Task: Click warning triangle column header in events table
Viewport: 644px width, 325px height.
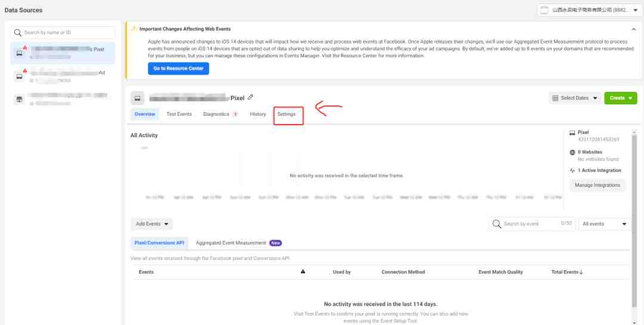Action: pos(303,271)
